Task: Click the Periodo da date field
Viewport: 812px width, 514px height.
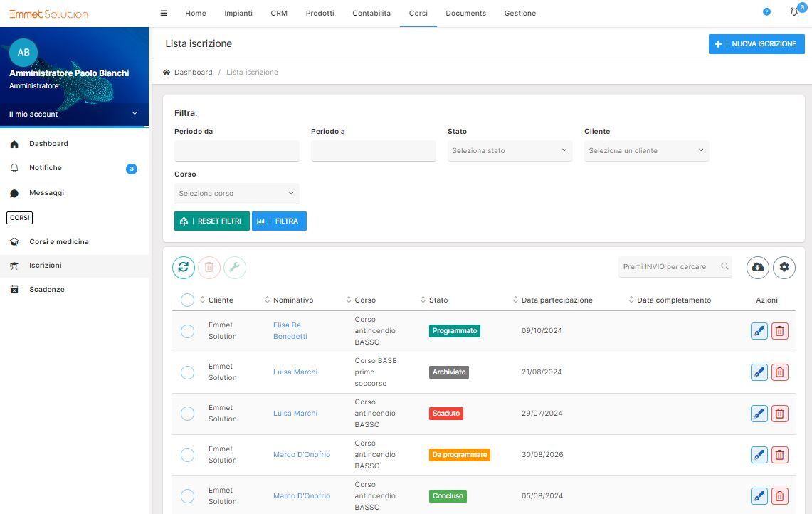Action: tap(236, 151)
